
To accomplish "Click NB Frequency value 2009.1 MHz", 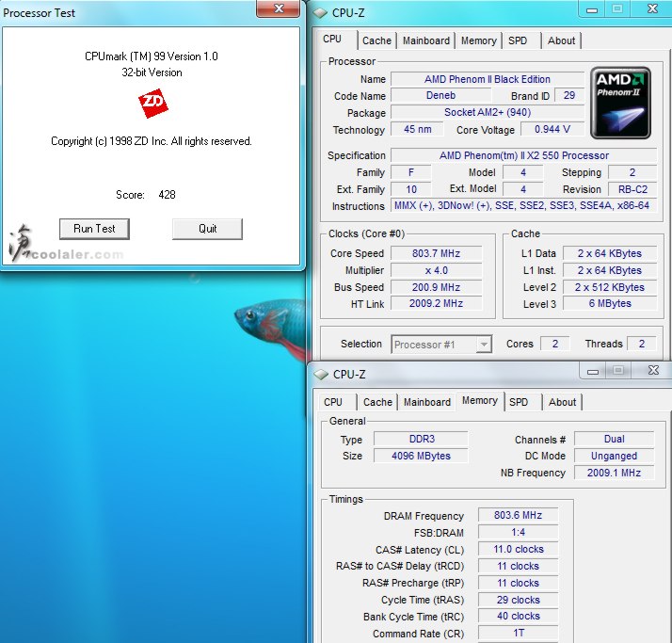I will coord(615,473).
